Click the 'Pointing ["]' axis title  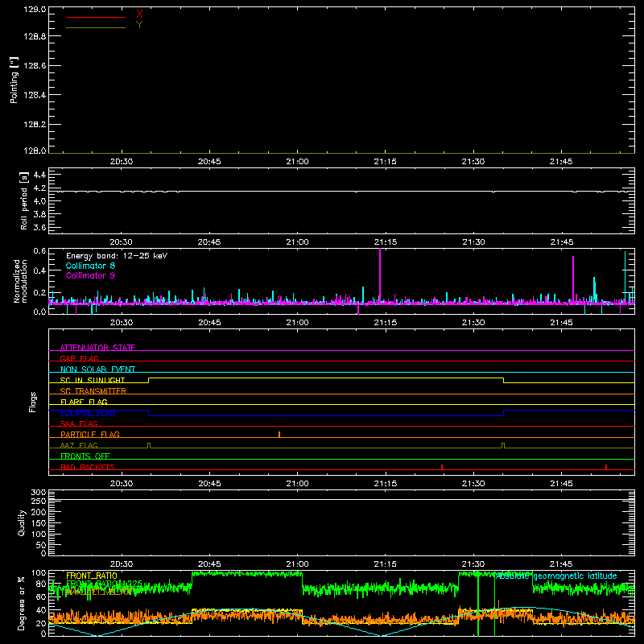14,80
